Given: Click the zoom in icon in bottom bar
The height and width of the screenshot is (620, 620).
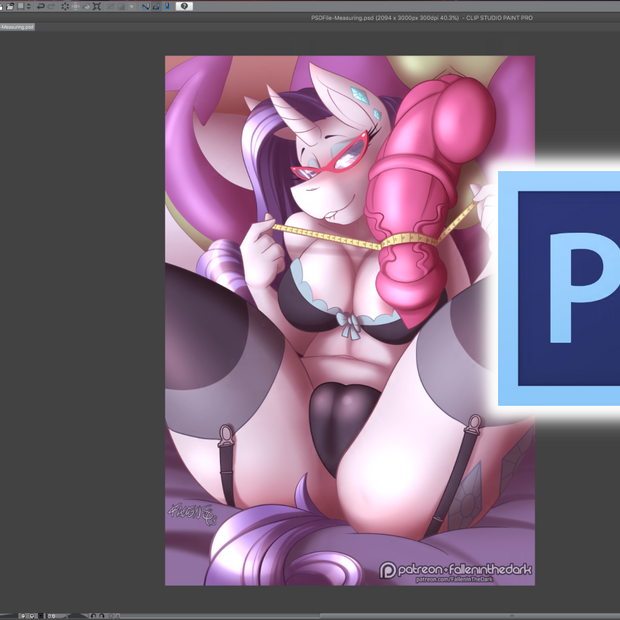Looking at the screenshot, I should point(32,616).
